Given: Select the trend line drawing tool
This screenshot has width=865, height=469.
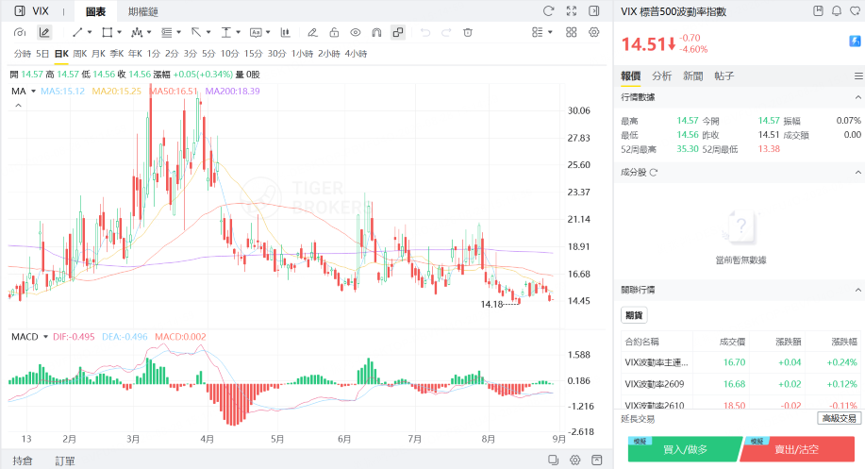Looking at the screenshot, I should [x=77, y=33].
